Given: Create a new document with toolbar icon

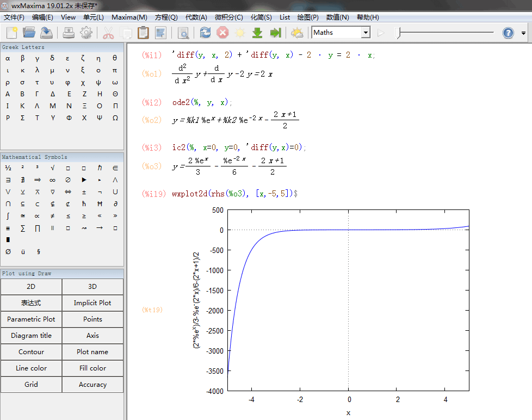Looking at the screenshot, I should (x=12, y=33).
